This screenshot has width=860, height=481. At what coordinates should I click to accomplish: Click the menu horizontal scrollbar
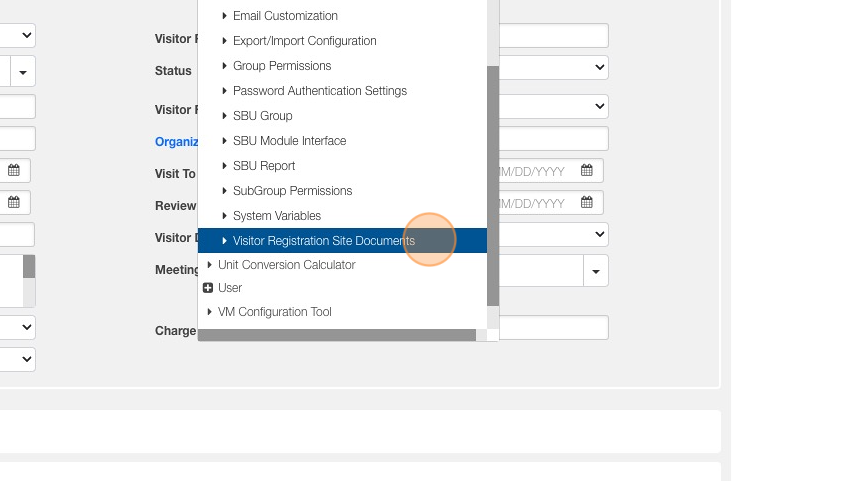[337, 335]
